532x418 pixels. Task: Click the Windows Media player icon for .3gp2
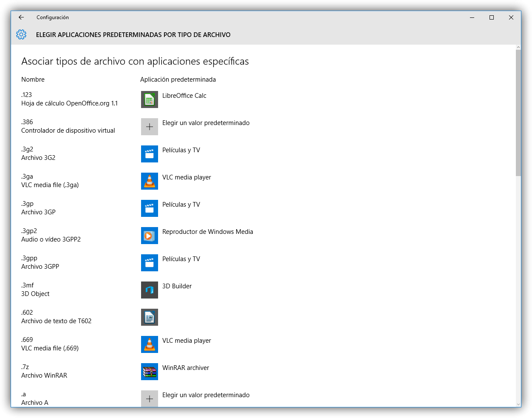pos(150,236)
